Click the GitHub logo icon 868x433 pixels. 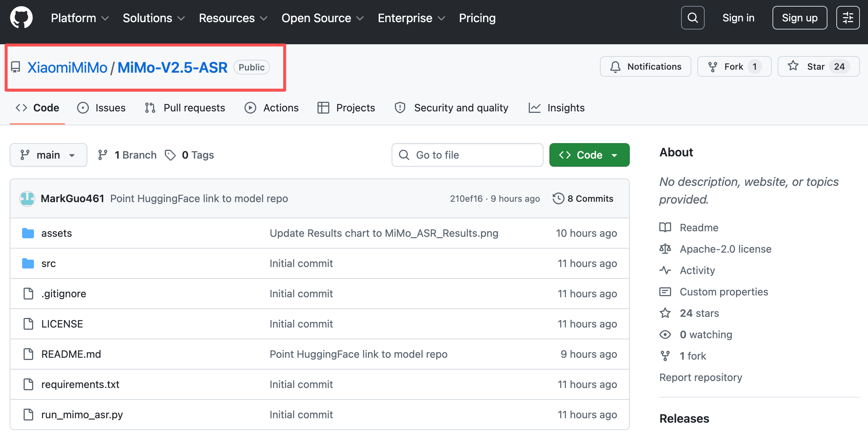tap(21, 17)
